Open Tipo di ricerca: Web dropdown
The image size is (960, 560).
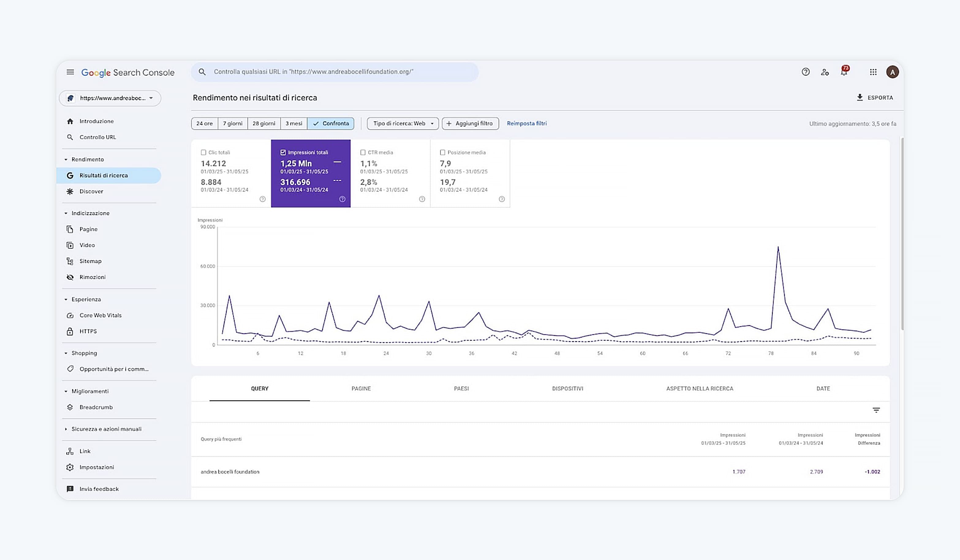[403, 123]
